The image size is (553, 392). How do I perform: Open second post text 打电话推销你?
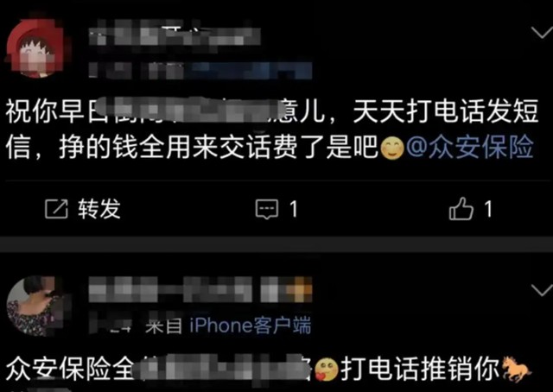click(x=421, y=369)
